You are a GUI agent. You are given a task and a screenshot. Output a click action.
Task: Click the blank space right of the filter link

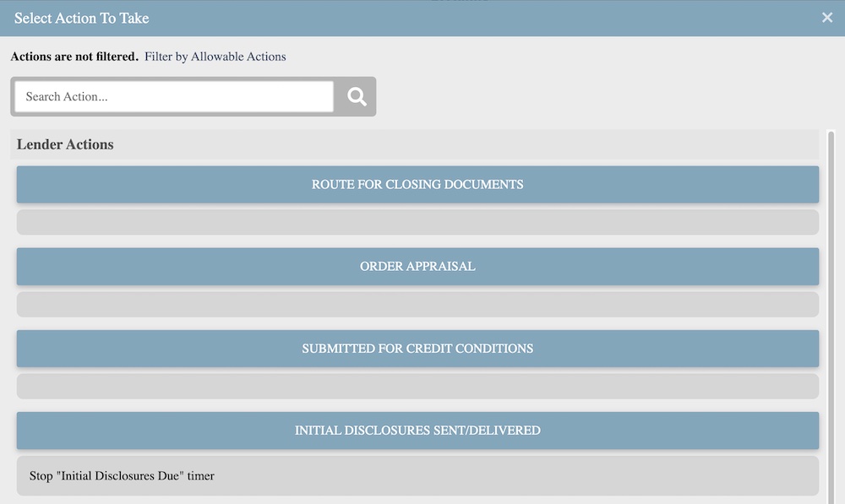click(549, 57)
